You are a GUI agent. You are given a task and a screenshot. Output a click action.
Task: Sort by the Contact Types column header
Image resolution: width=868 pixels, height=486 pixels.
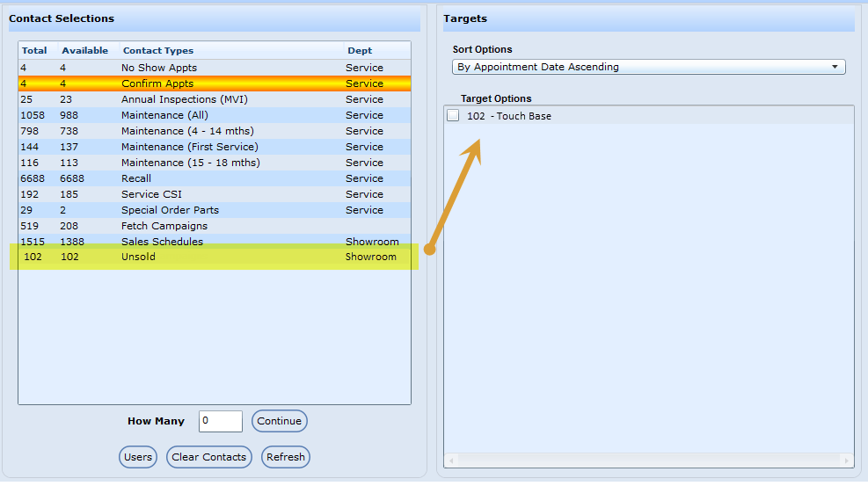158,51
